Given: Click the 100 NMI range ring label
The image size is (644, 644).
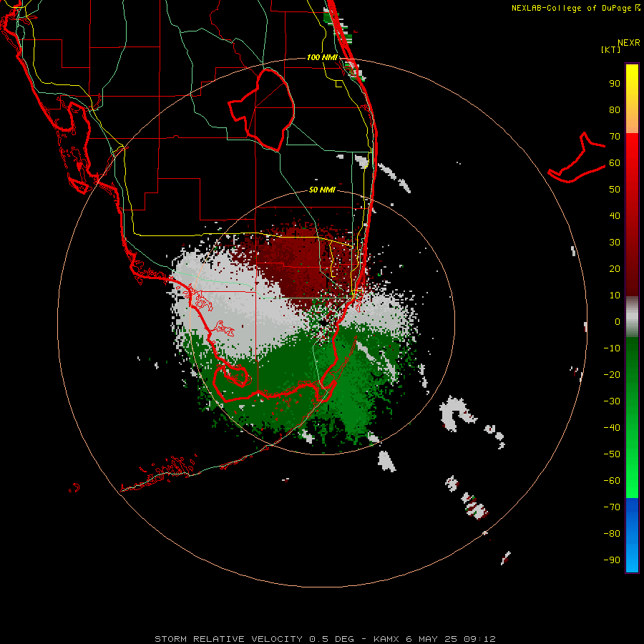Looking at the screenshot, I should coord(322,57).
